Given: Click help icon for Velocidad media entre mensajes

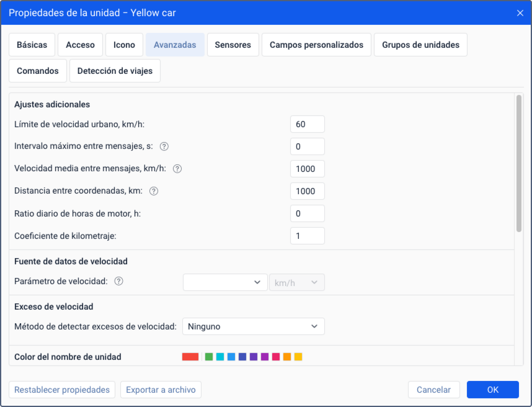Looking at the screenshot, I should 177,169.
